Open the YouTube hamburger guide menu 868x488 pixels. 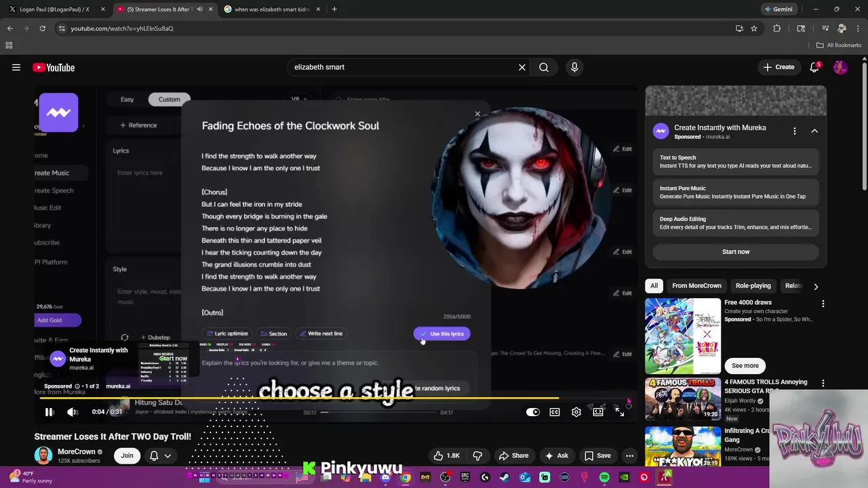click(x=16, y=67)
